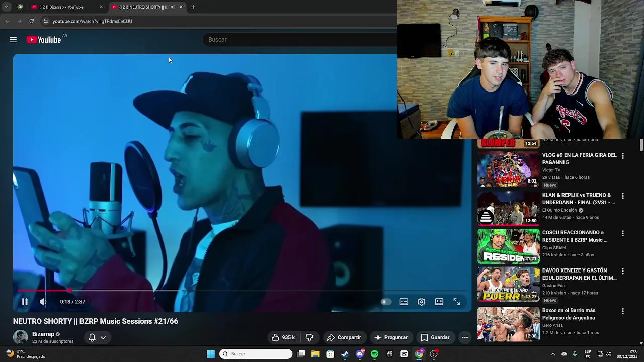
Task: Open the volume control in system tray
Action: pyautogui.click(x=608, y=354)
